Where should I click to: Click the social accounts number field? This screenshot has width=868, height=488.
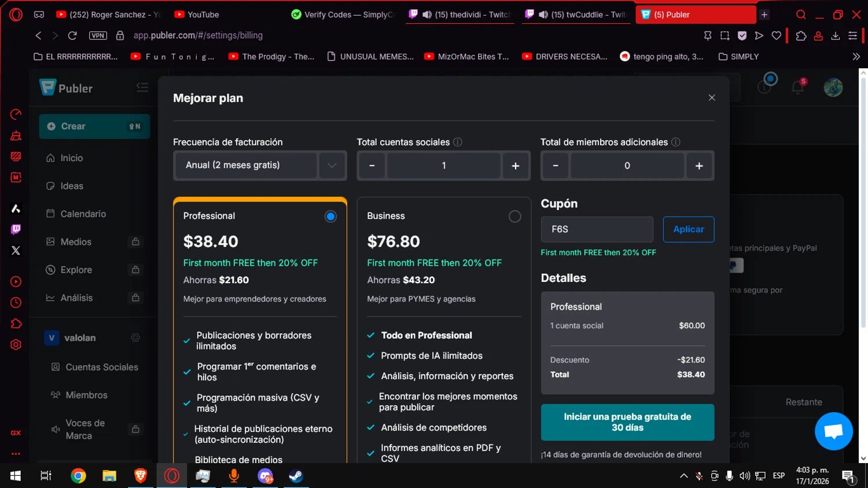coord(444,166)
